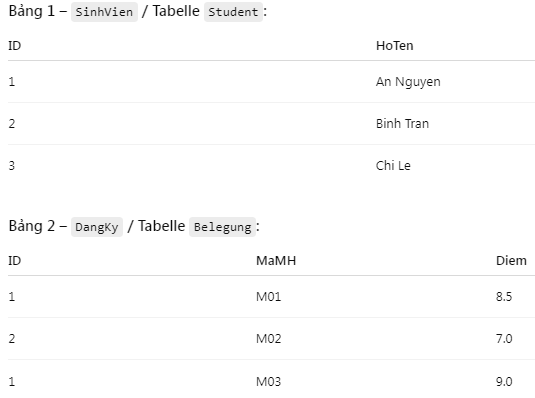The width and height of the screenshot is (535, 398).
Task: Click the Diem column header
Action: pyautogui.click(x=511, y=261)
